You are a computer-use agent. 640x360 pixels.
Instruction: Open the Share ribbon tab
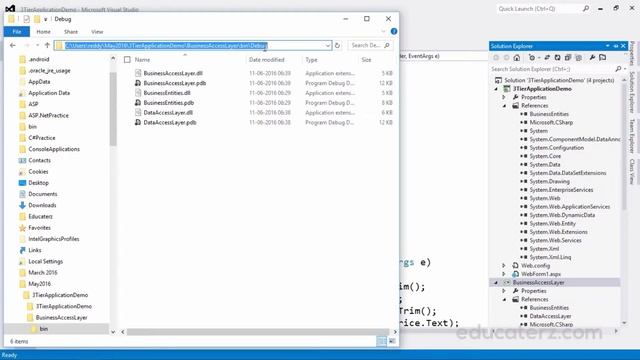coord(71,31)
